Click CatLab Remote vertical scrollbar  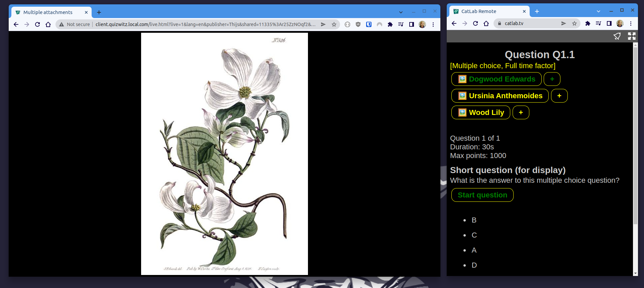(635, 136)
